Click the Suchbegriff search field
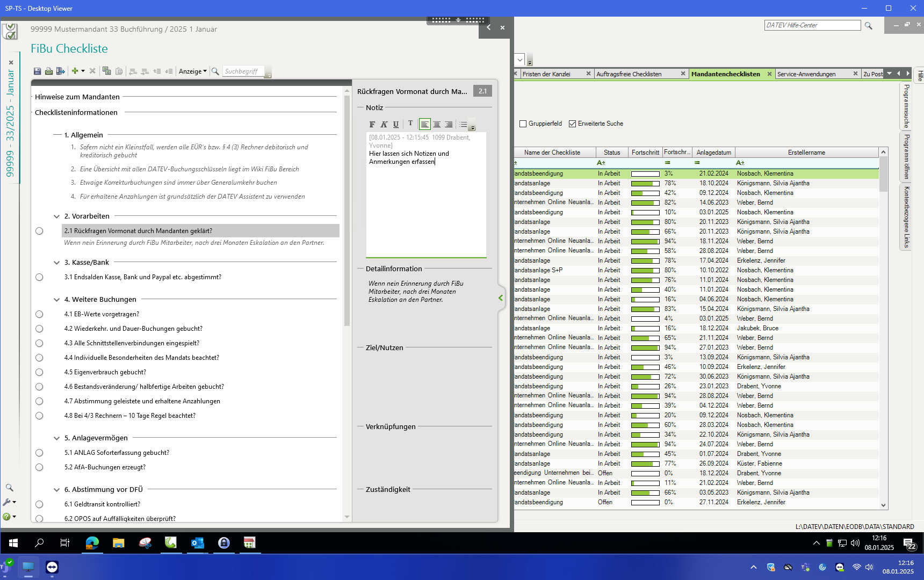The width and height of the screenshot is (924, 580). tap(243, 71)
